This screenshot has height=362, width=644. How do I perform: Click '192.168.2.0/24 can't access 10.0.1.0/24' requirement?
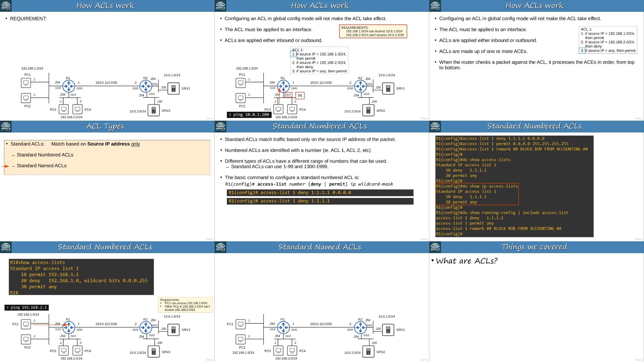click(x=375, y=35)
